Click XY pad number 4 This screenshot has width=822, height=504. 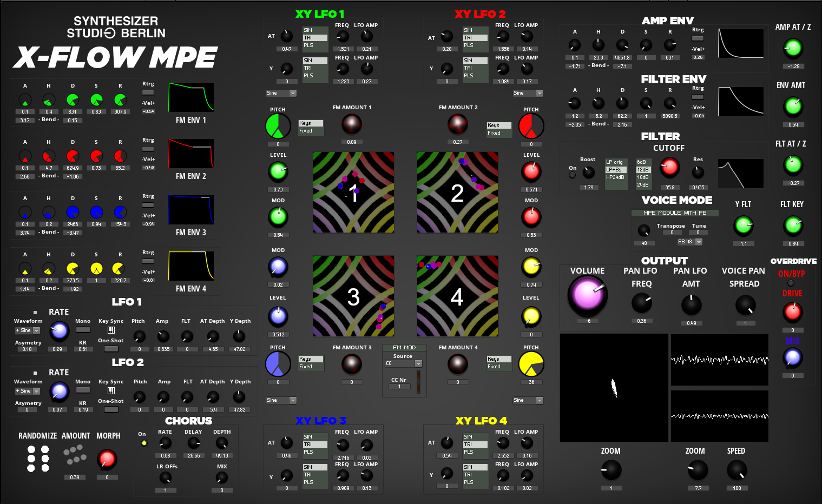click(x=457, y=296)
